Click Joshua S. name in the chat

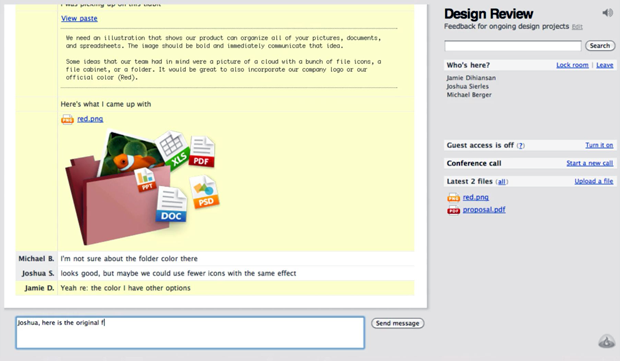click(x=38, y=273)
